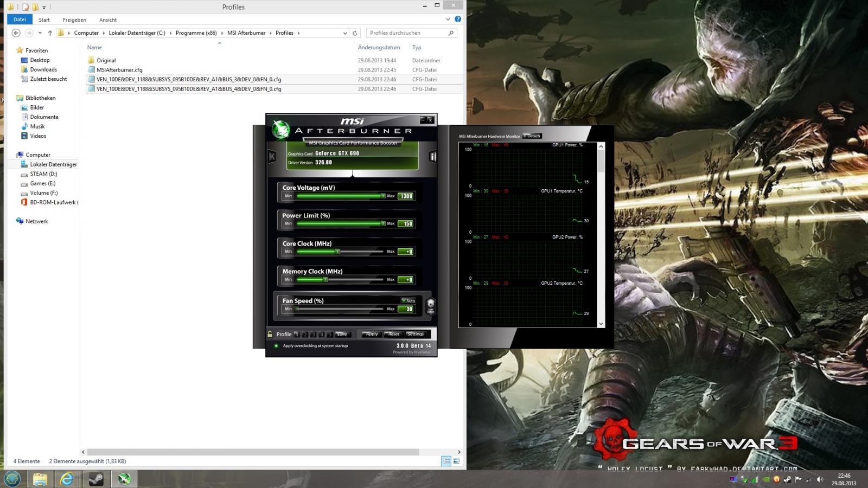This screenshot has width=868, height=488.
Task: Click the Apply button in Afterburner
Action: click(372, 334)
